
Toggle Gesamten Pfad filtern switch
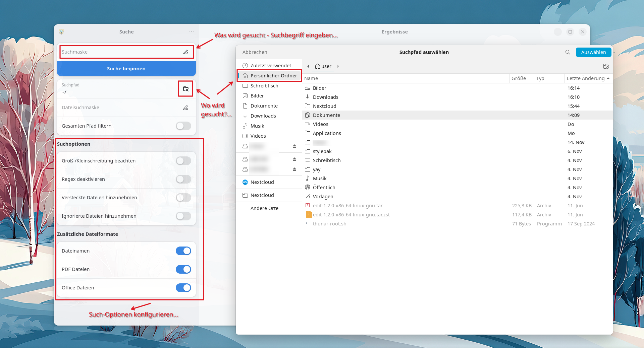(183, 126)
